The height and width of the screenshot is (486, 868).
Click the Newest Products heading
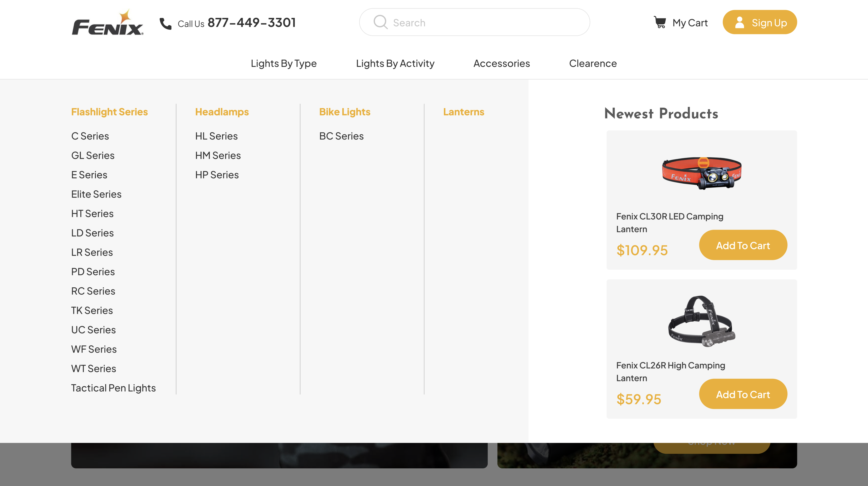tap(661, 113)
